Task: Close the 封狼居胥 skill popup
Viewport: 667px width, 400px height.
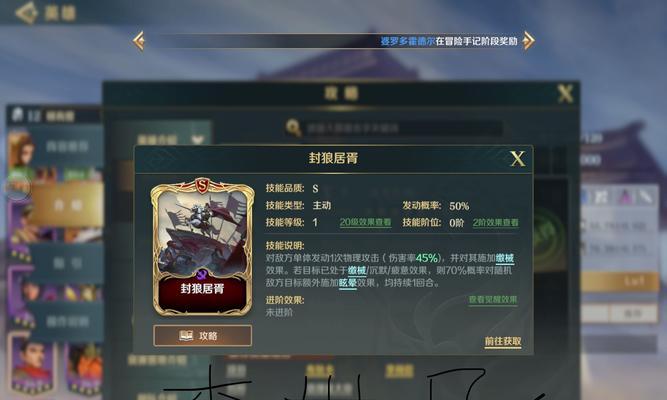Action: pyautogui.click(x=517, y=159)
